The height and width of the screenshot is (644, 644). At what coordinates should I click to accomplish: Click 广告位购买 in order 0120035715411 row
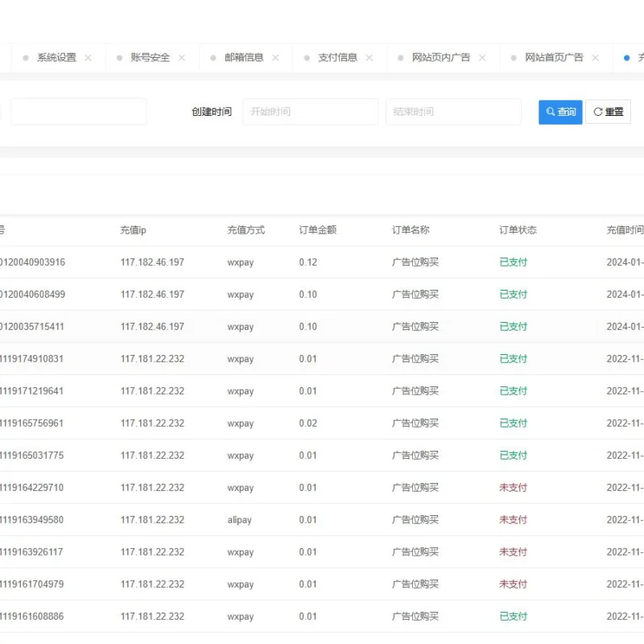(x=415, y=327)
